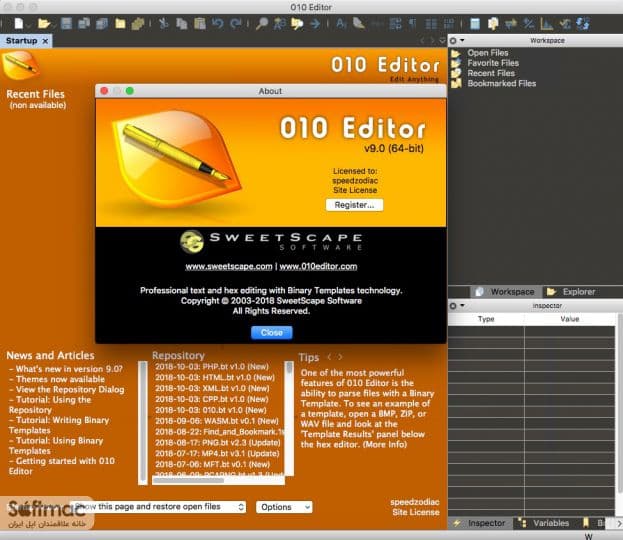Select Recent Files in Workspace tree
This screenshot has height=540, width=623.
[x=491, y=73]
